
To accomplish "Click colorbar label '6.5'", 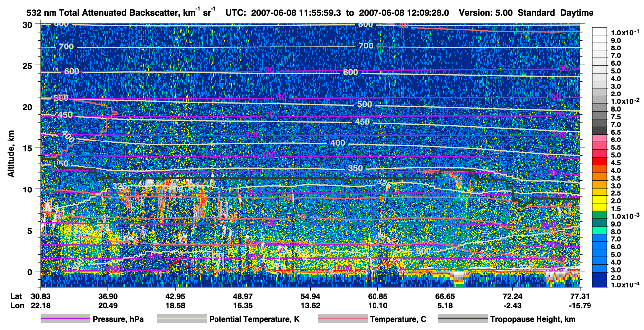I will coord(615,132).
